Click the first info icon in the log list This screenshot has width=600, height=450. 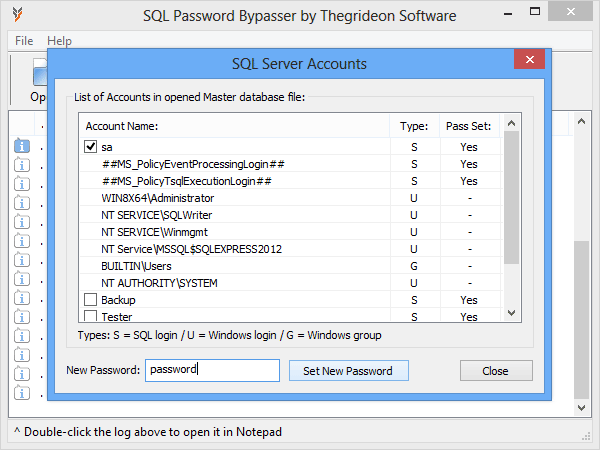22,146
